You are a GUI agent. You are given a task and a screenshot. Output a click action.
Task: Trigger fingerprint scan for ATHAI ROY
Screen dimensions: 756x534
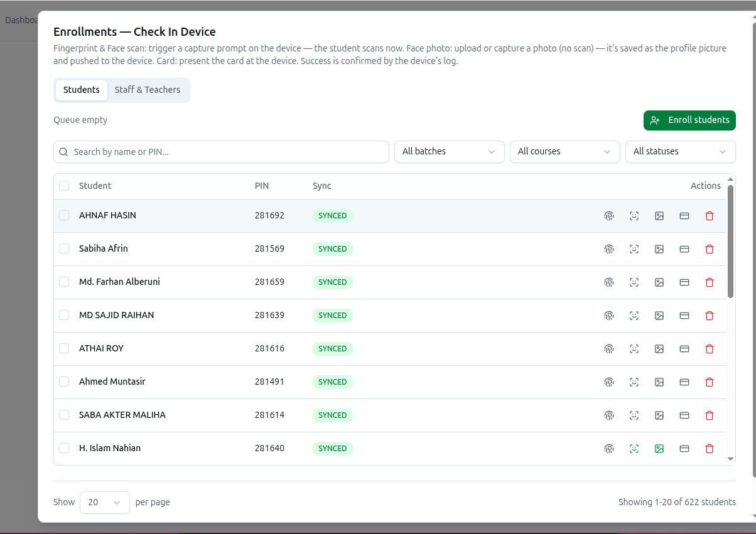tap(609, 349)
